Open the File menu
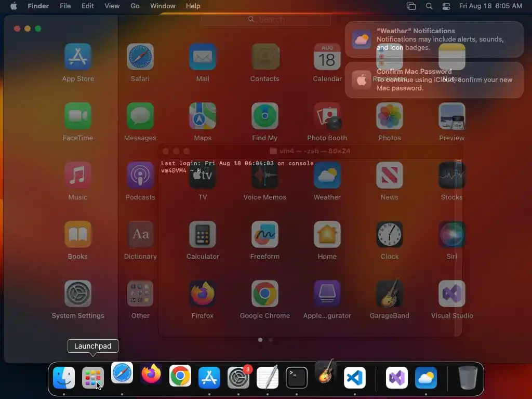 click(65, 6)
